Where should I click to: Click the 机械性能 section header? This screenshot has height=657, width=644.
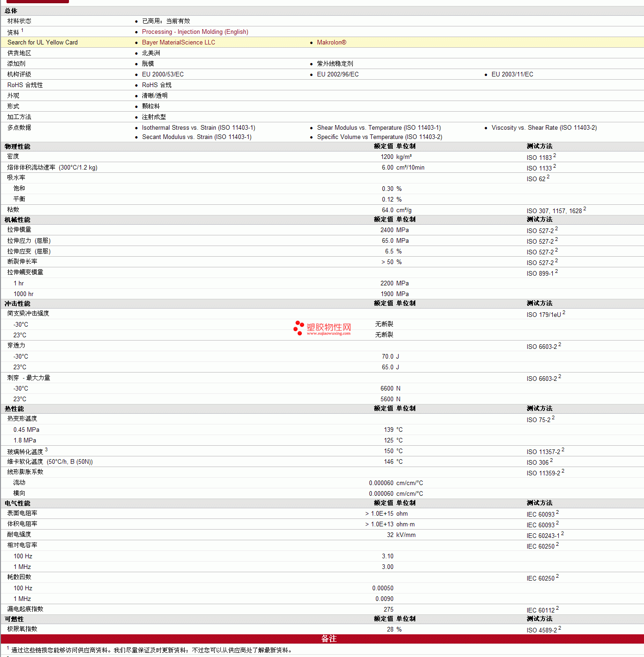click(18, 220)
